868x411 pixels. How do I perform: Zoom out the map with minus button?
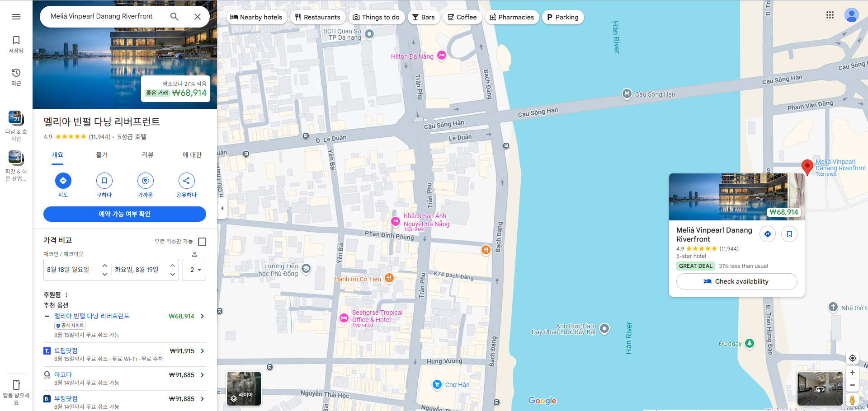(x=852, y=385)
